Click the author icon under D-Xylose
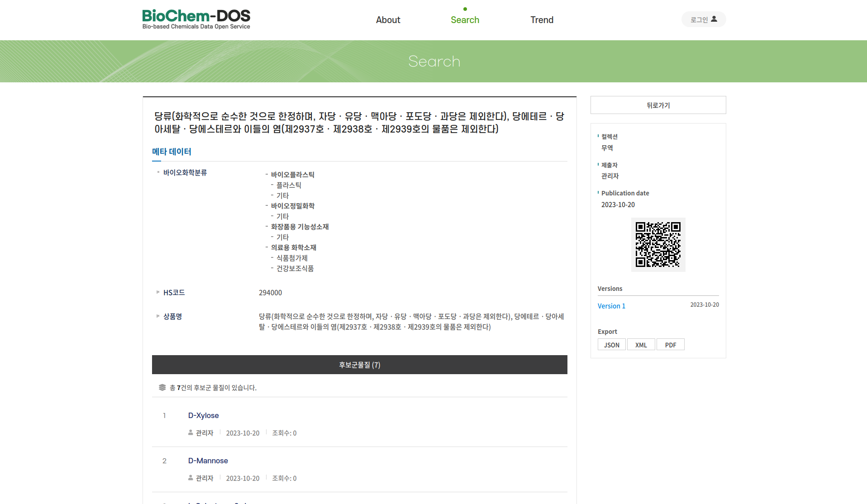 (191, 433)
